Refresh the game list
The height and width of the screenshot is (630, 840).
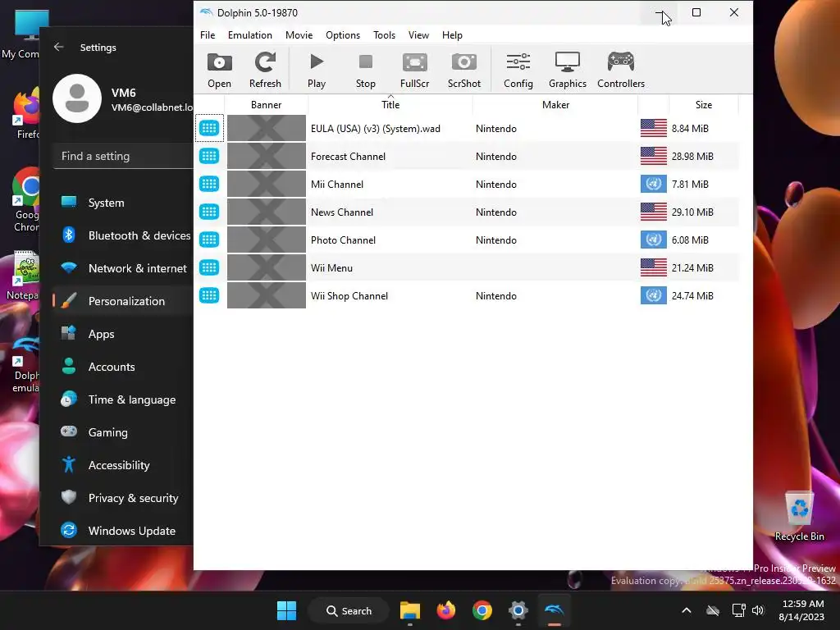tap(265, 71)
